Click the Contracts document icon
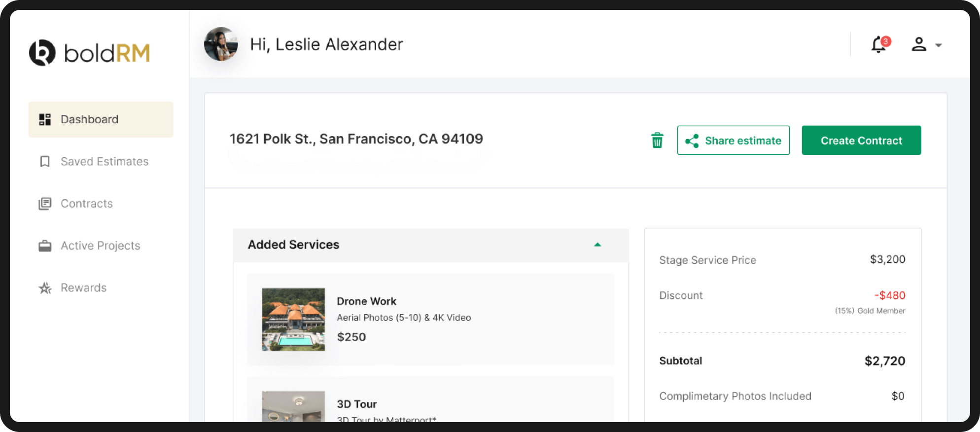The height and width of the screenshot is (432, 980). (45, 204)
